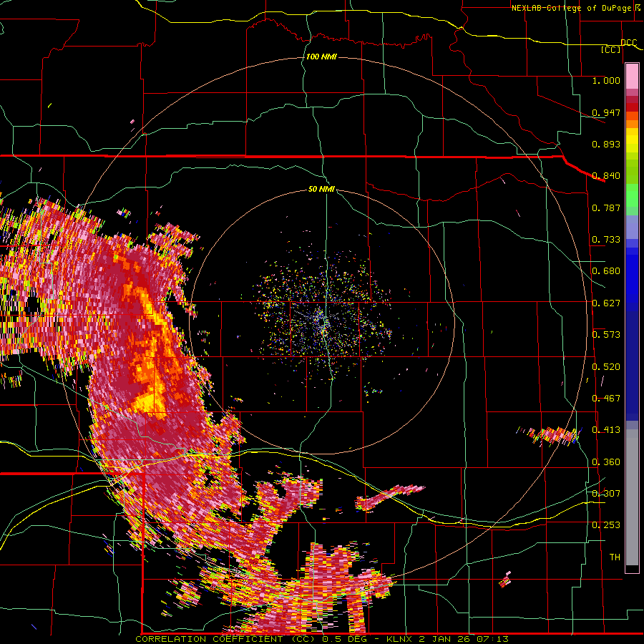Image resolution: width=644 pixels, height=644 pixels.
Task: Click the "KLNX" radar site identifier
Action: coord(401,639)
